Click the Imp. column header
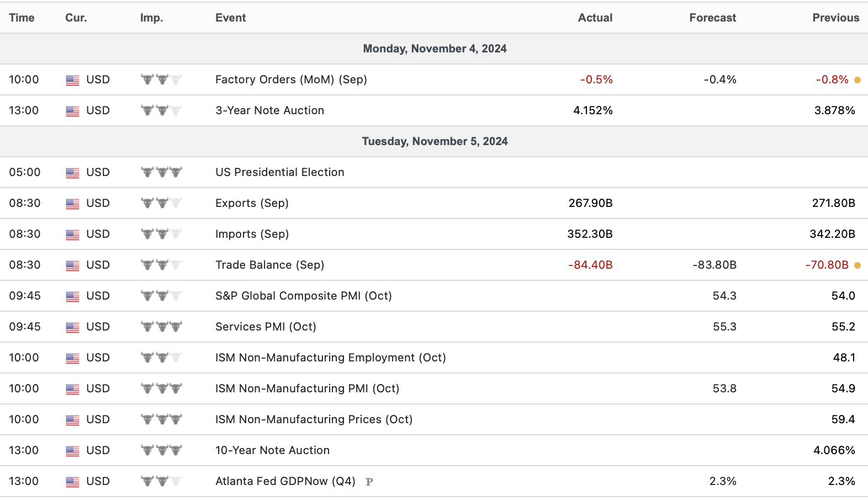The image size is (868, 501). (x=151, y=18)
